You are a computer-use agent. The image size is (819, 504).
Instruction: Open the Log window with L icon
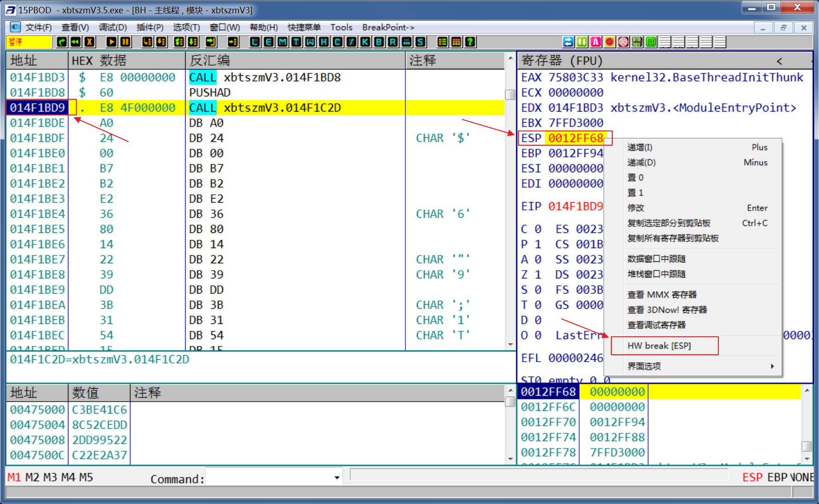point(255,42)
